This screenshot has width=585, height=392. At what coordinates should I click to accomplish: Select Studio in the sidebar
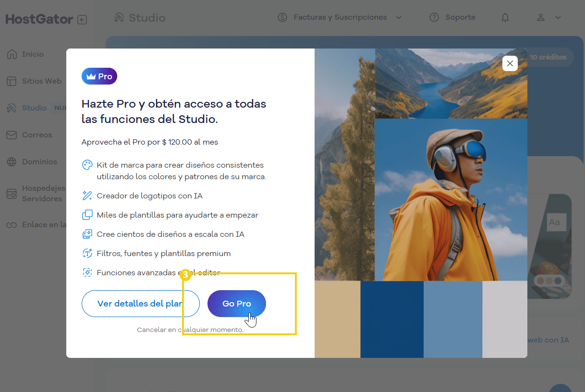[x=34, y=108]
